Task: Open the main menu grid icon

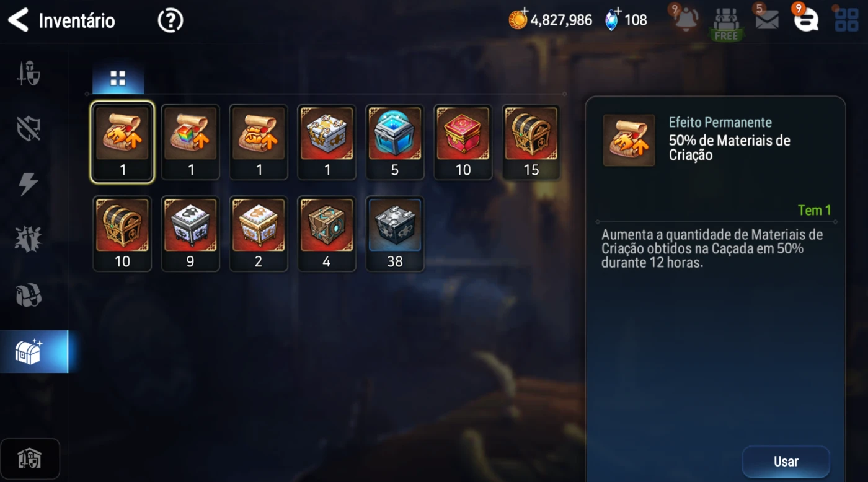Action: coord(846,20)
